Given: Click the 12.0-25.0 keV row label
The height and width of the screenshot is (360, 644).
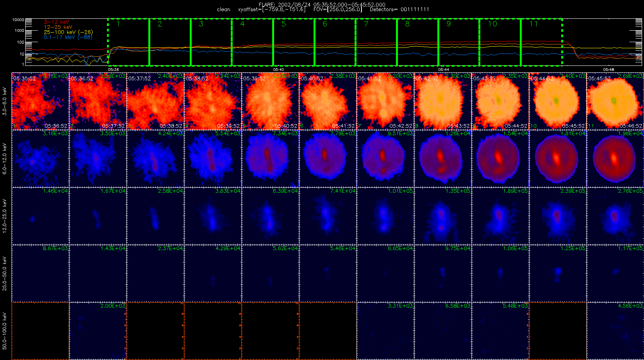Looking at the screenshot, I should pos(5,216).
